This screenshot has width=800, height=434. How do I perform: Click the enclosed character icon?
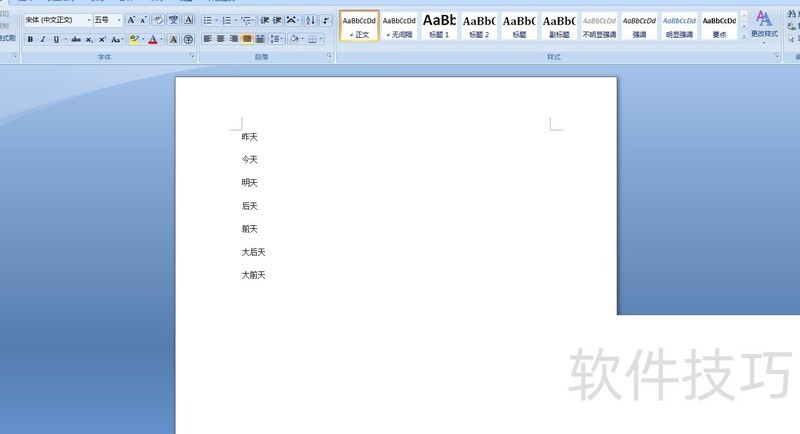tap(188, 39)
